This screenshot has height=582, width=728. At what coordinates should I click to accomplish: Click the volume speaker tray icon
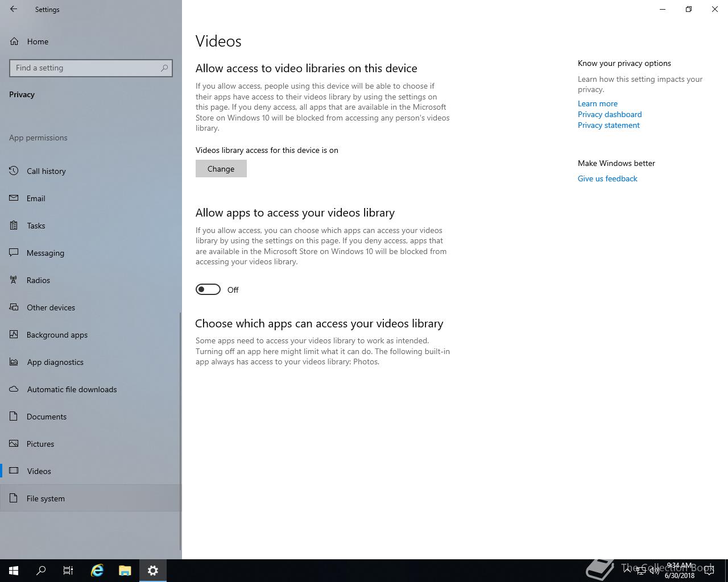(x=654, y=571)
